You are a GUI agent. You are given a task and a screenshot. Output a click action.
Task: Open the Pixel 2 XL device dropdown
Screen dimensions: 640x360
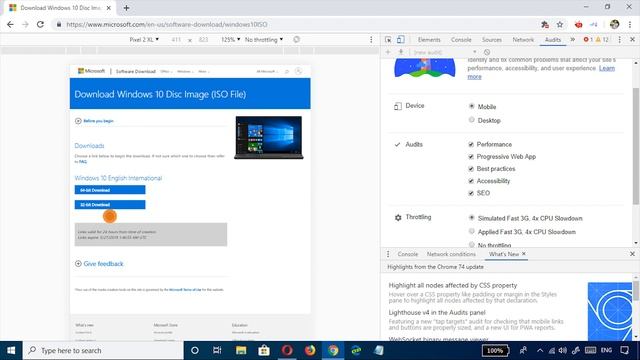pyautogui.click(x=144, y=40)
